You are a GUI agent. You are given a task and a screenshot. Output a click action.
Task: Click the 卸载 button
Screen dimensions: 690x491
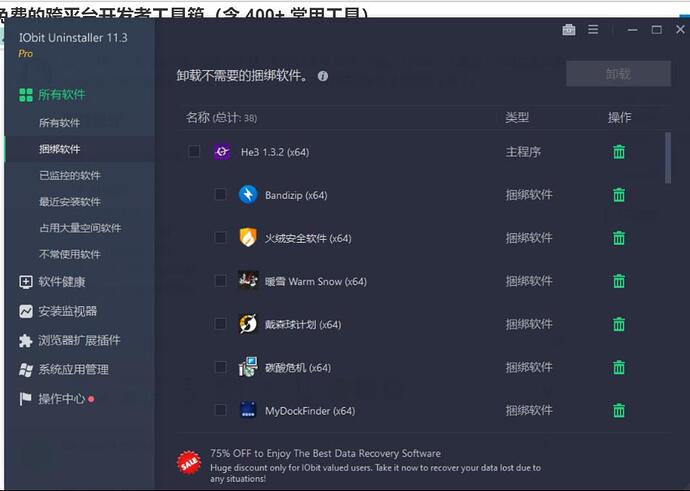click(618, 73)
